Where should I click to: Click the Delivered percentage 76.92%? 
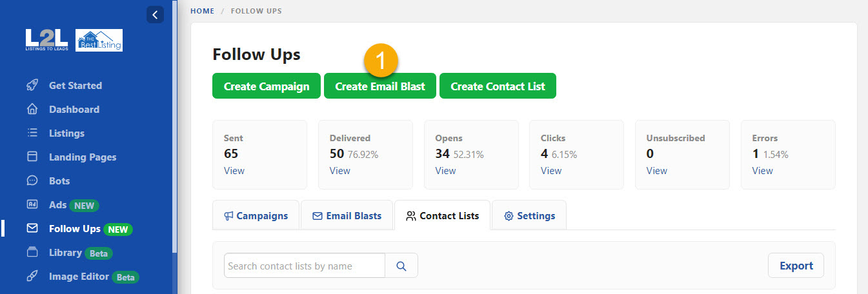pyautogui.click(x=363, y=155)
